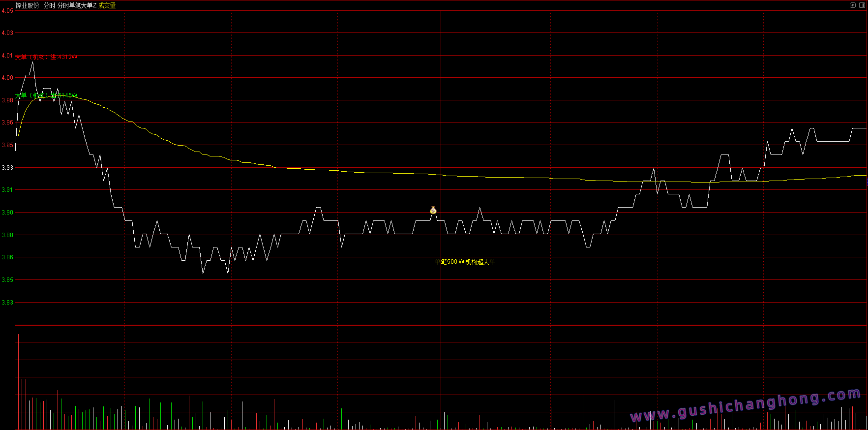Click the 4.05 price axis label
Image resolution: width=868 pixels, height=430 pixels.
[7, 11]
